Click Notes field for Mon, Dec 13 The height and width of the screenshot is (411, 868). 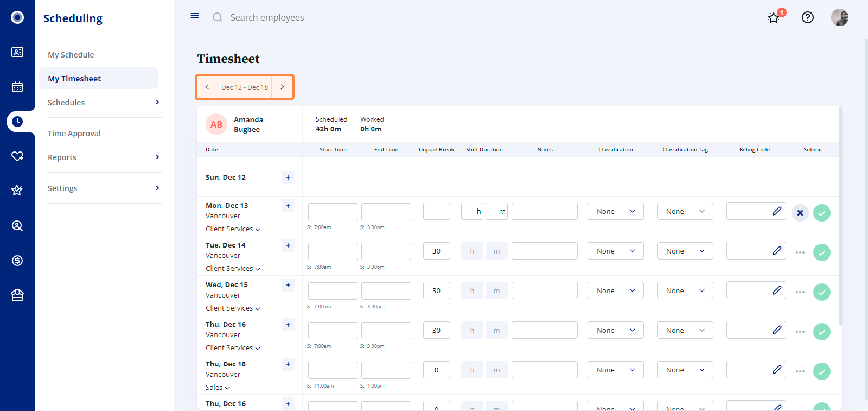pyautogui.click(x=544, y=211)
